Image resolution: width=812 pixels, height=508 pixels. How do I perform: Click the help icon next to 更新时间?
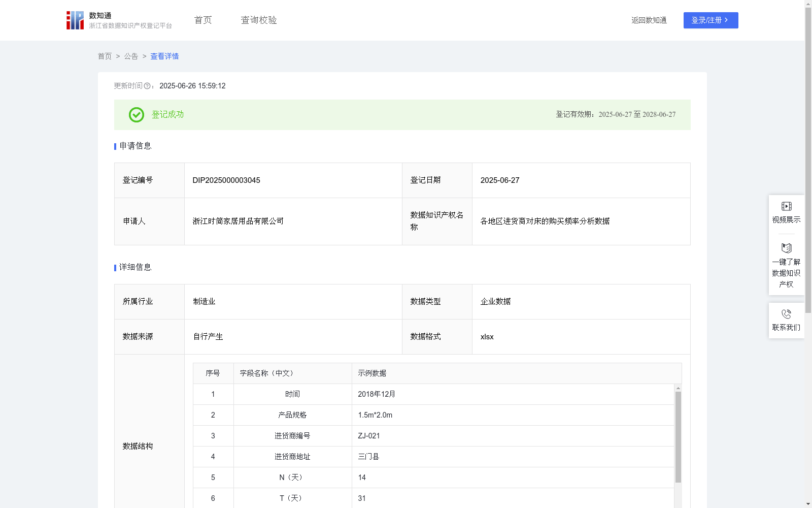(147, 86)
